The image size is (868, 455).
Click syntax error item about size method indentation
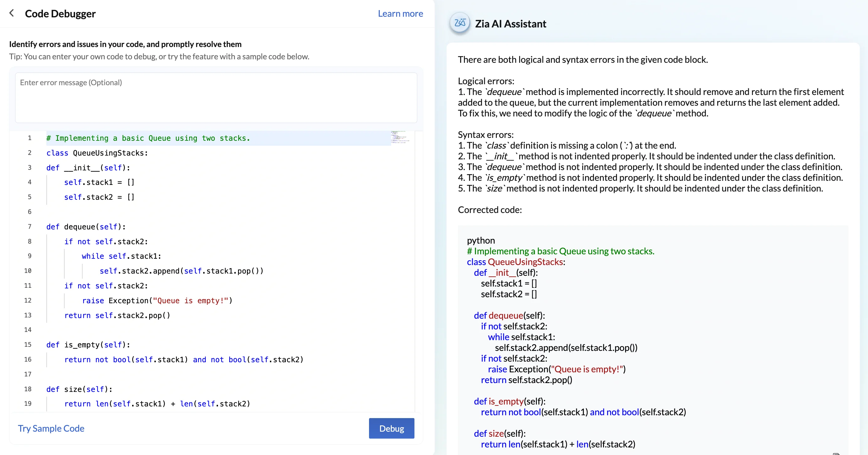tap(641, 188)
